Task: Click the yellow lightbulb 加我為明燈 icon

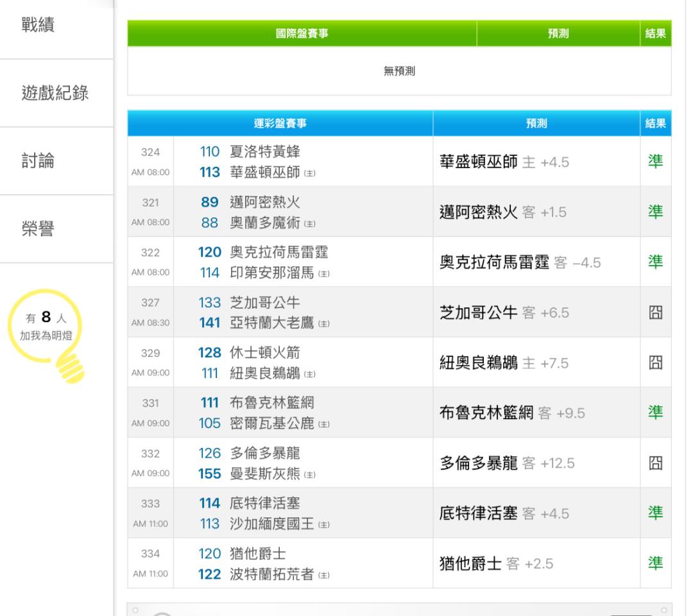Action: 46,335
